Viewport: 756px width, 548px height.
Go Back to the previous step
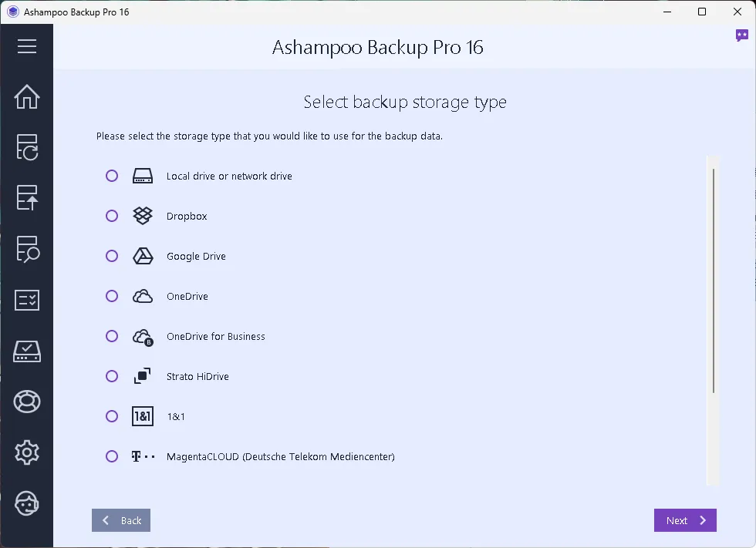click(121, 520)
